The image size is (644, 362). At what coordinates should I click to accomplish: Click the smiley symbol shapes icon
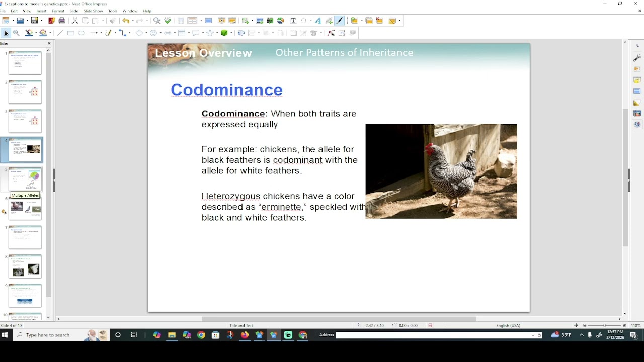(153, 33)
